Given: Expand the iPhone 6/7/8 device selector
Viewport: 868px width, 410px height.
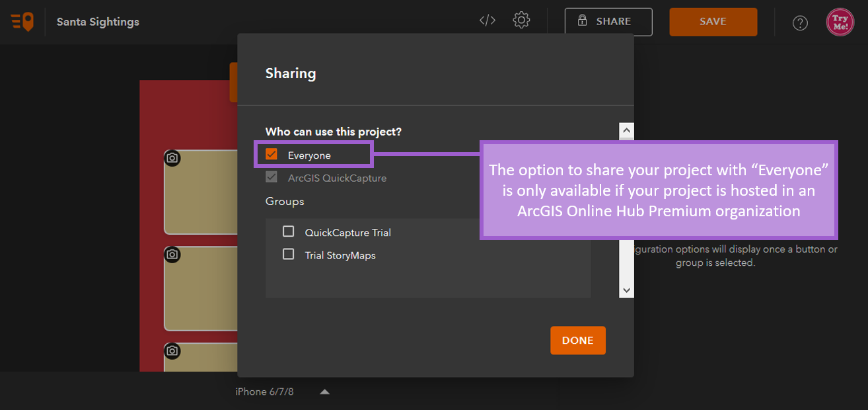Looking at the screenshot, I should (324, 391).
